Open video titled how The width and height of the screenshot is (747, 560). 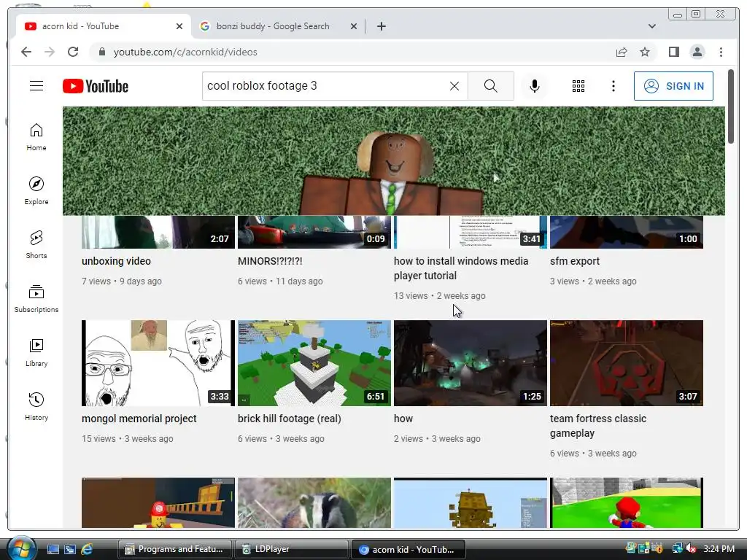coord(403,419)
